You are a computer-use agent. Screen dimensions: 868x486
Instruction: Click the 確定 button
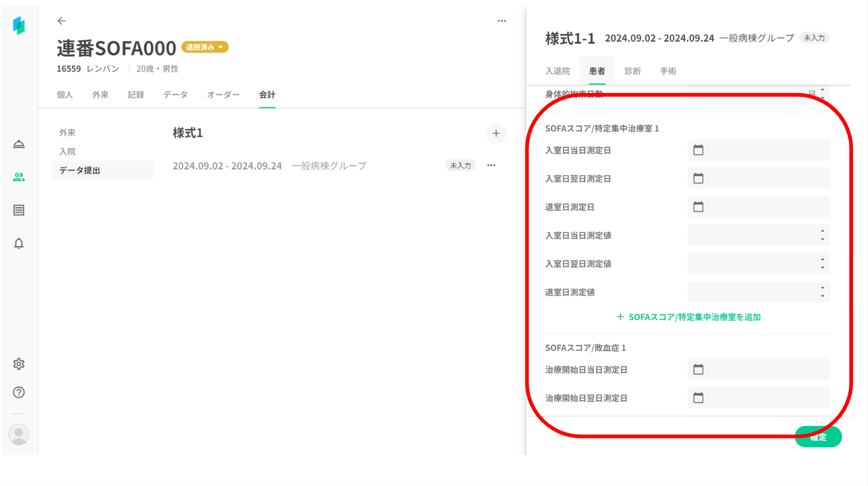click(818, 437)
